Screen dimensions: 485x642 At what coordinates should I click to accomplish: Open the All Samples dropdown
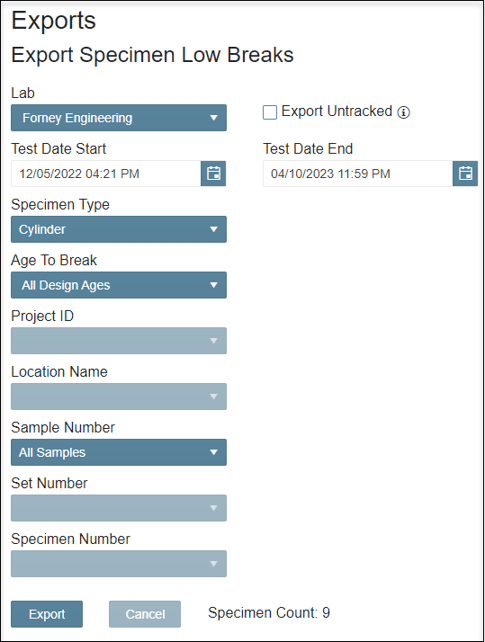point(119,452)
